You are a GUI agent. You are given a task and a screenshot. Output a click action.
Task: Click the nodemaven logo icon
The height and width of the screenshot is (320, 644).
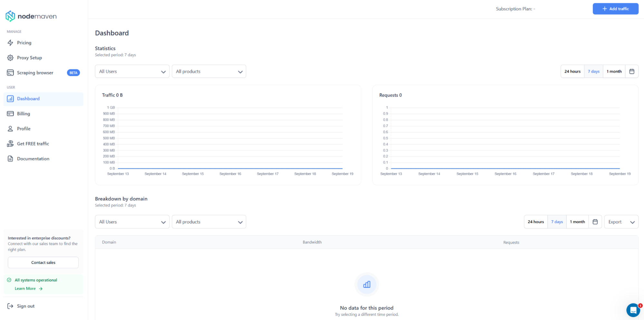coord(10,16)
